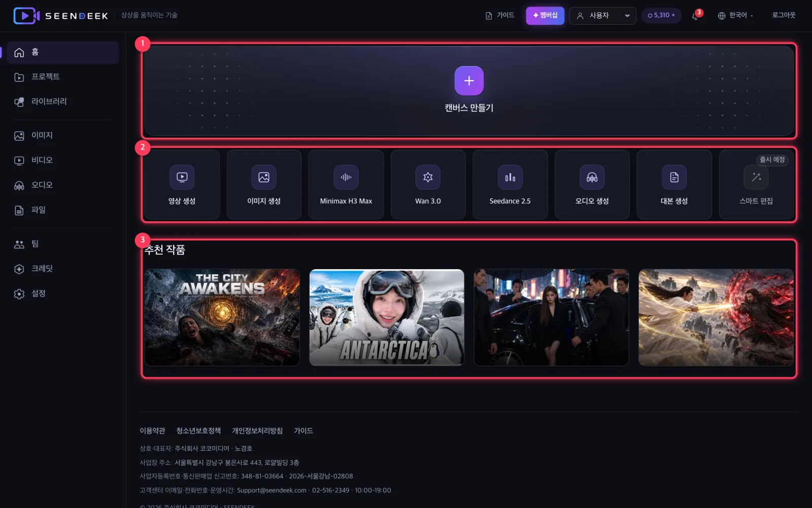The width and height of the screenshot is (812, 508).
Task: Open 오디오 in the sidebar
Action: (63, 185)
